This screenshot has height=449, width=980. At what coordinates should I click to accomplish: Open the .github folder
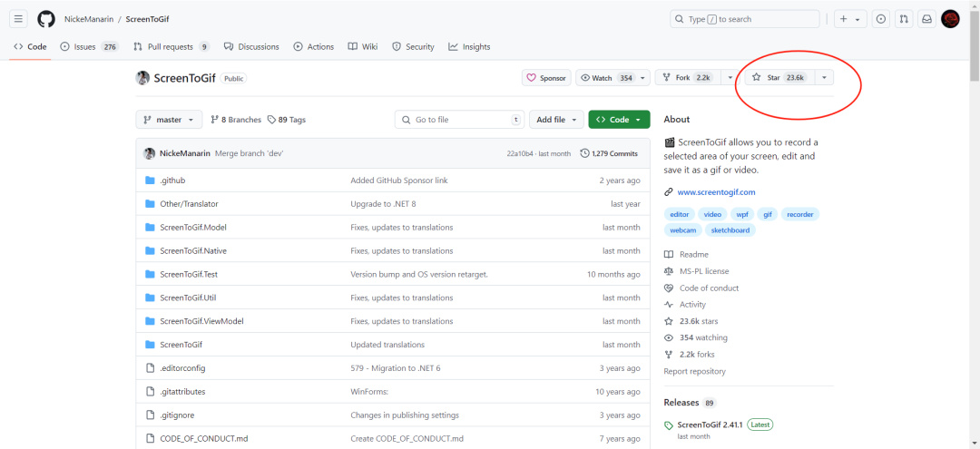coord(172,181)
